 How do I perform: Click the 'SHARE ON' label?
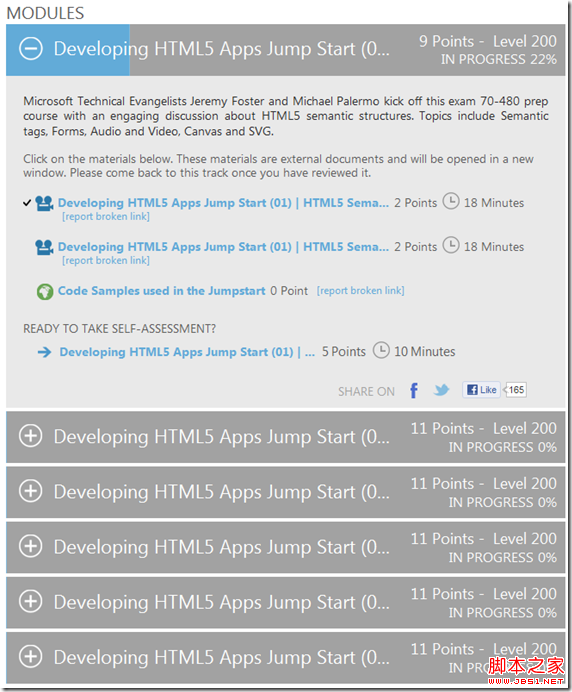tap(366, 392)
